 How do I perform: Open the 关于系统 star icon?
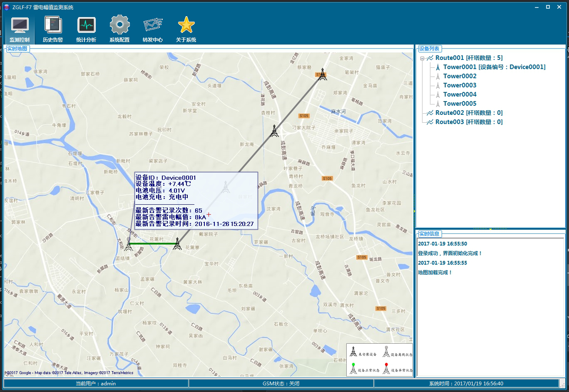point(186,30)
